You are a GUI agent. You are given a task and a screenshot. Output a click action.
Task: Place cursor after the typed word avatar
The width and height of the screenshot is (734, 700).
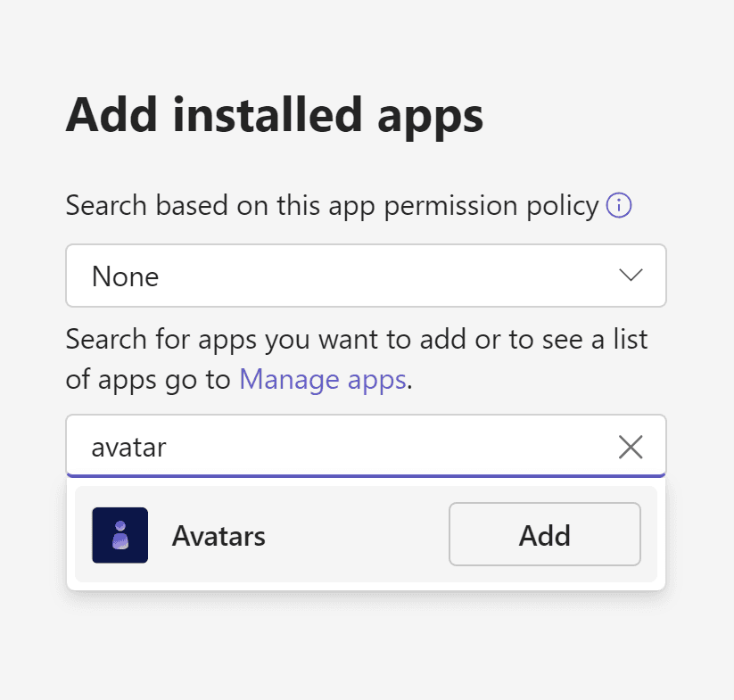tap(168, 448)
